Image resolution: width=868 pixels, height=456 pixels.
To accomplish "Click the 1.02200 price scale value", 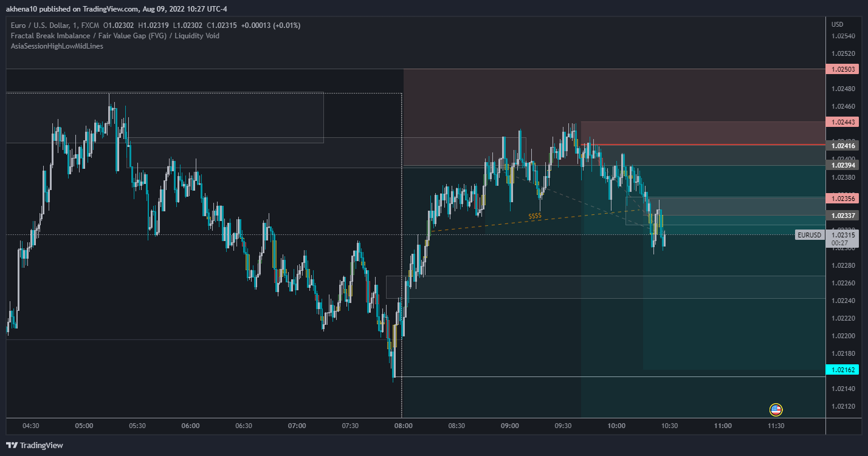I will tap(842, 336).
